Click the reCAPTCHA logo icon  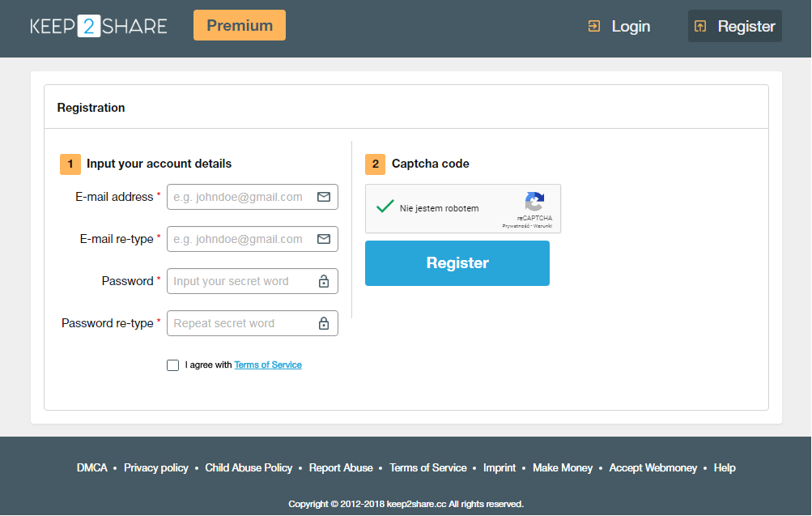click(x=534, y=201)
